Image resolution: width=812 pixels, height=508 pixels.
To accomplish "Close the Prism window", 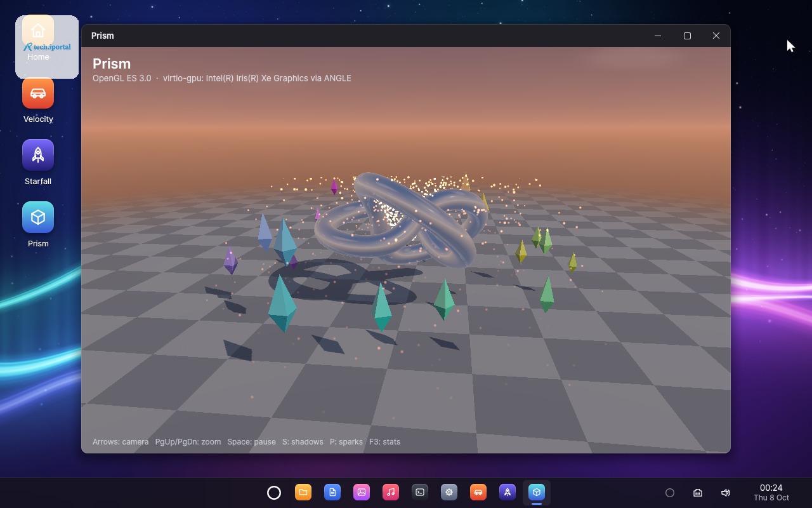I will (716, 36).
